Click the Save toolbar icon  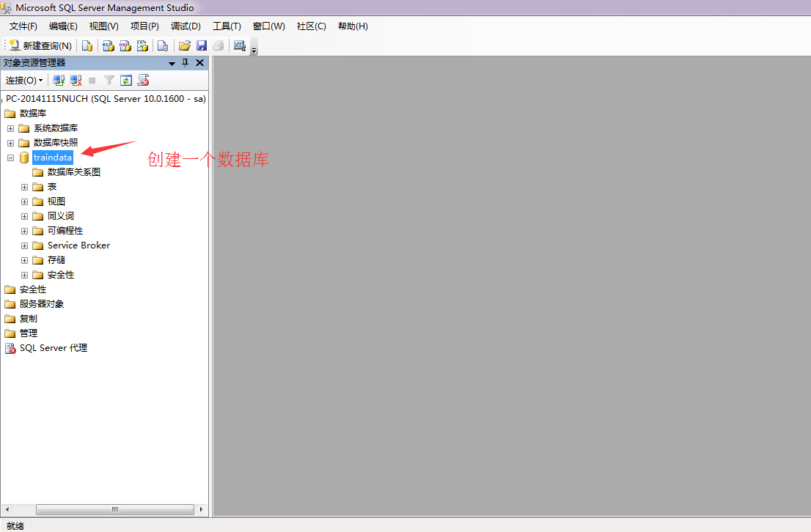tap(202, 45)
